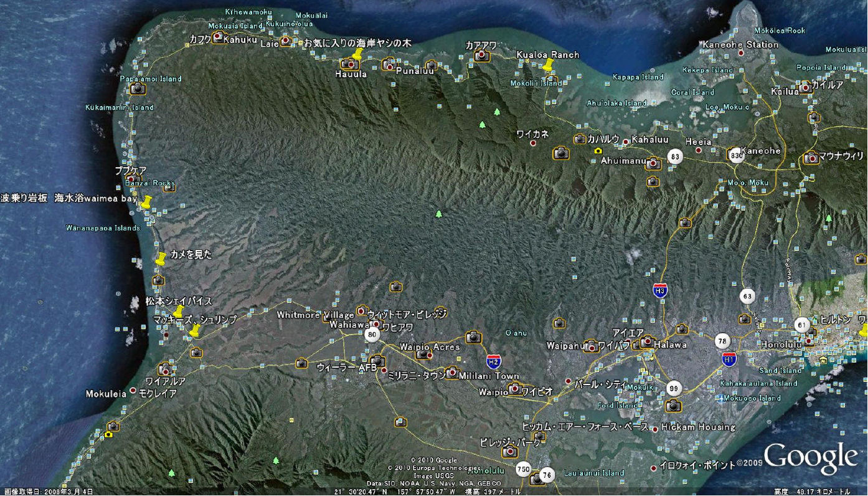The height and width of the screenshot is (496, 868).
Task: Select the route 750 road marker
Action: [523, 469]
